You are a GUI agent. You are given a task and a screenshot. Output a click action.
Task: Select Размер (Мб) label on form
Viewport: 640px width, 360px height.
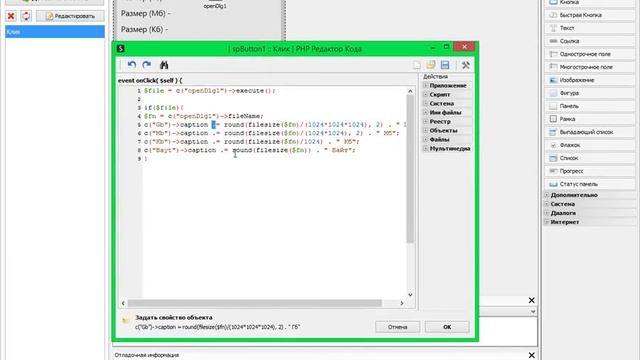pos(145,13)
